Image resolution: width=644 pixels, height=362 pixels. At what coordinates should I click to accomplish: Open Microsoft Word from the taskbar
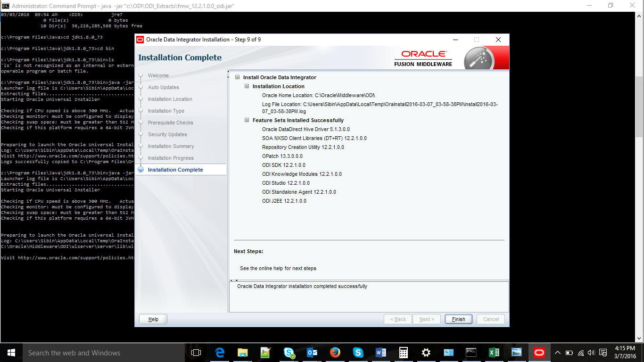tap(380, 352)
